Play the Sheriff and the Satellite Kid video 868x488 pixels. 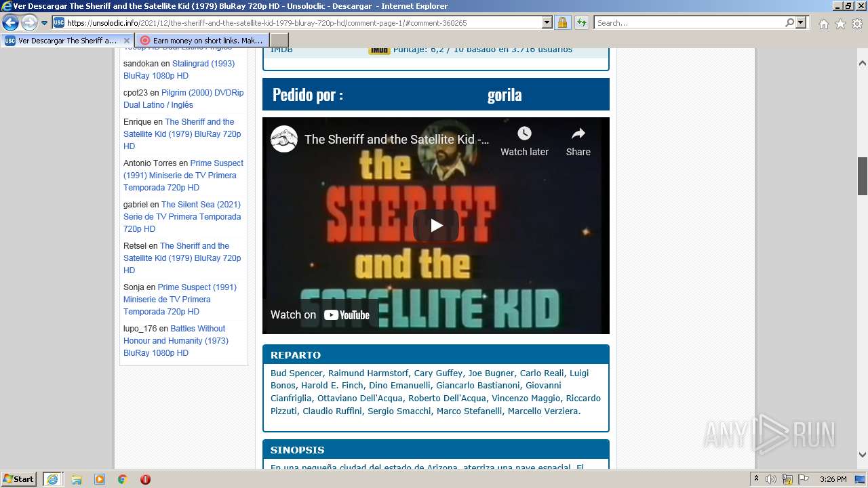pyautogui.click(x=436, y=226)
